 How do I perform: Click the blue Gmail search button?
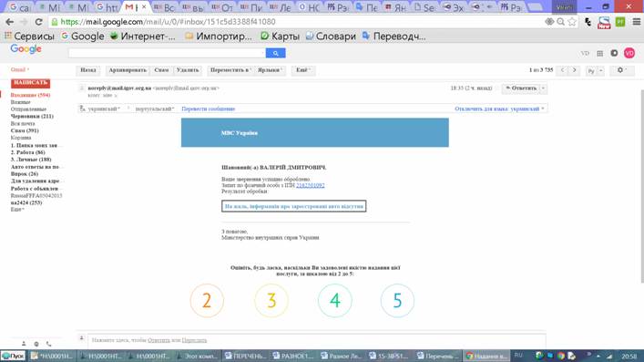tap(275, 53)
